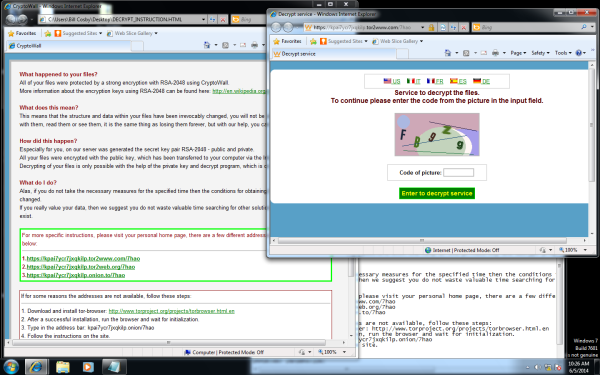This screenshot has width=600, height=375.
Task: Click volume speaker icon in system tray
Action: click(537, 367)
